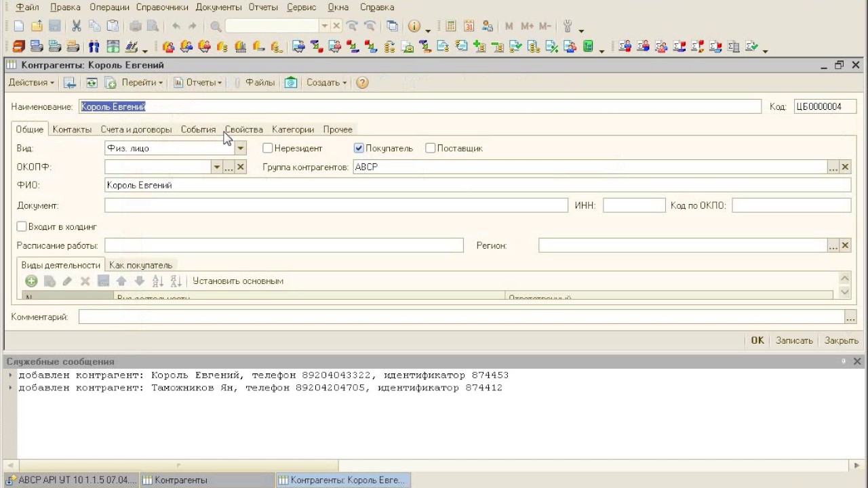Enable the Входит в холдинг checkbox
This screenshot has height=488, width=868.
point(22,226)
